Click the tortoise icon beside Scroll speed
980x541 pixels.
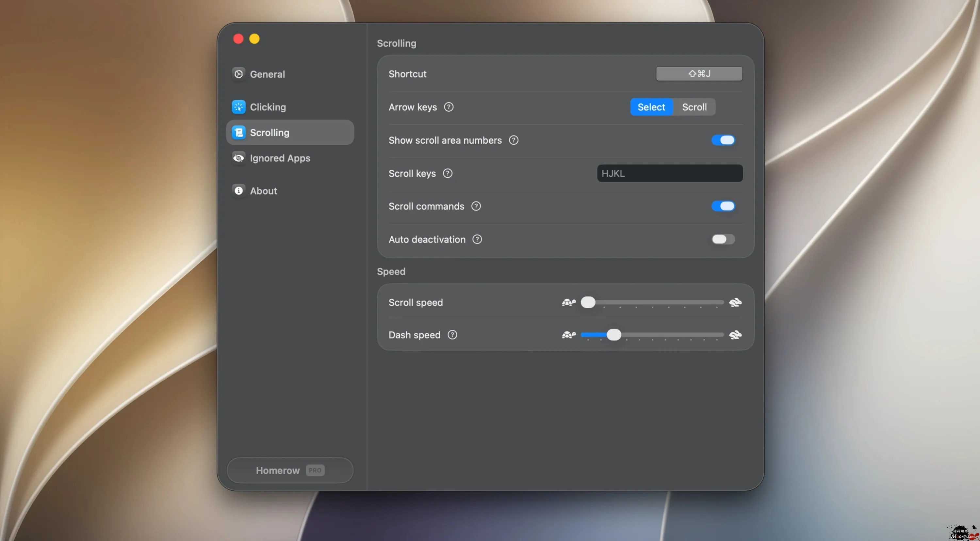click(569, 302)
